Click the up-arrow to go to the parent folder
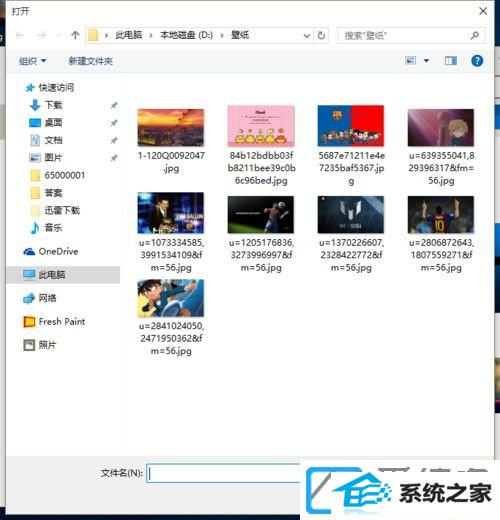 (x=75, y=35)
